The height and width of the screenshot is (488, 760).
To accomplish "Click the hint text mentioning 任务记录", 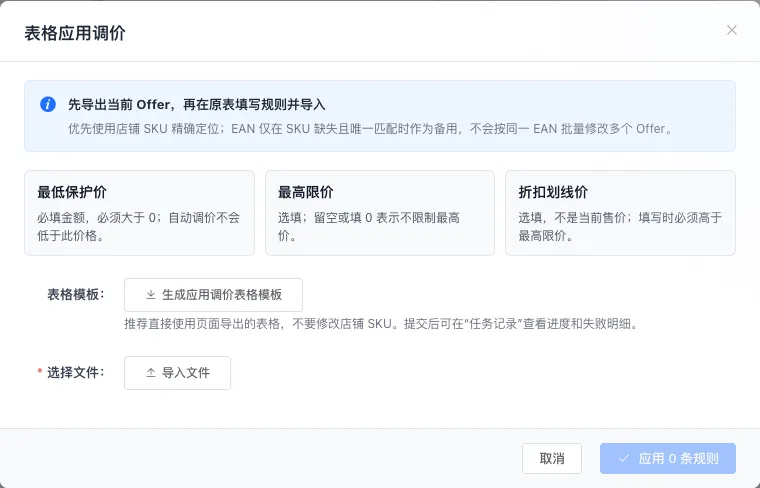I will coord(382,324).
